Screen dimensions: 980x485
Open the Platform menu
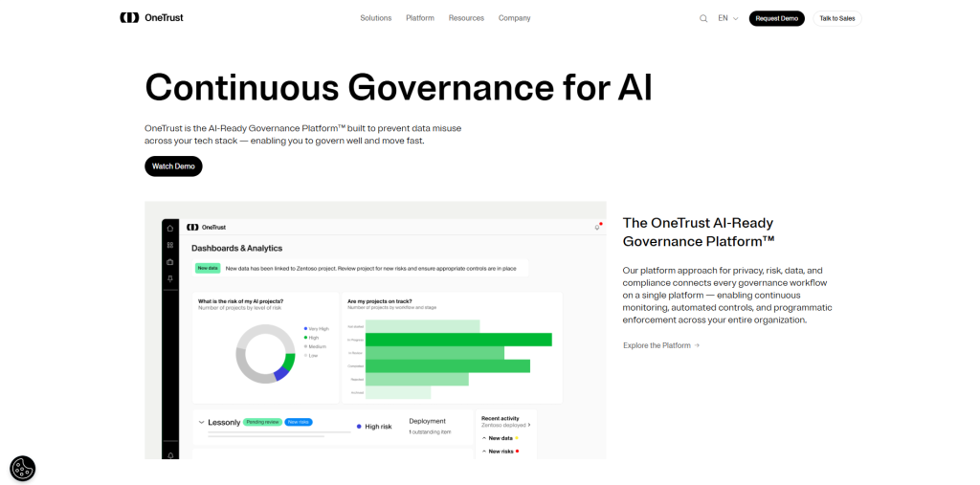(x=420, y=18)
